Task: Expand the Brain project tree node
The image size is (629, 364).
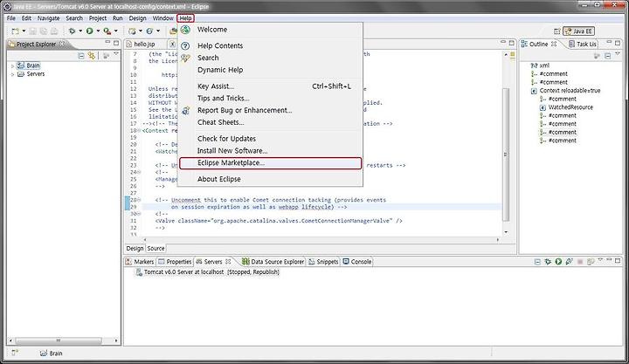Action: coord(12,65)
